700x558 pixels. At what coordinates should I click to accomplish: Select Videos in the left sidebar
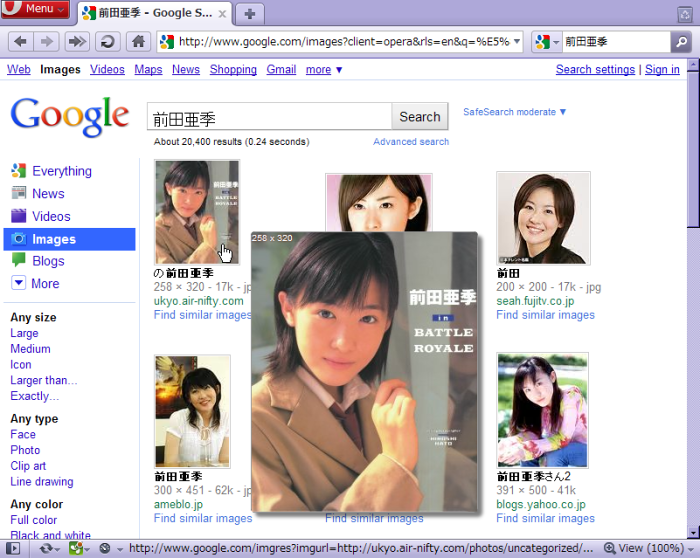click(51, 217)
